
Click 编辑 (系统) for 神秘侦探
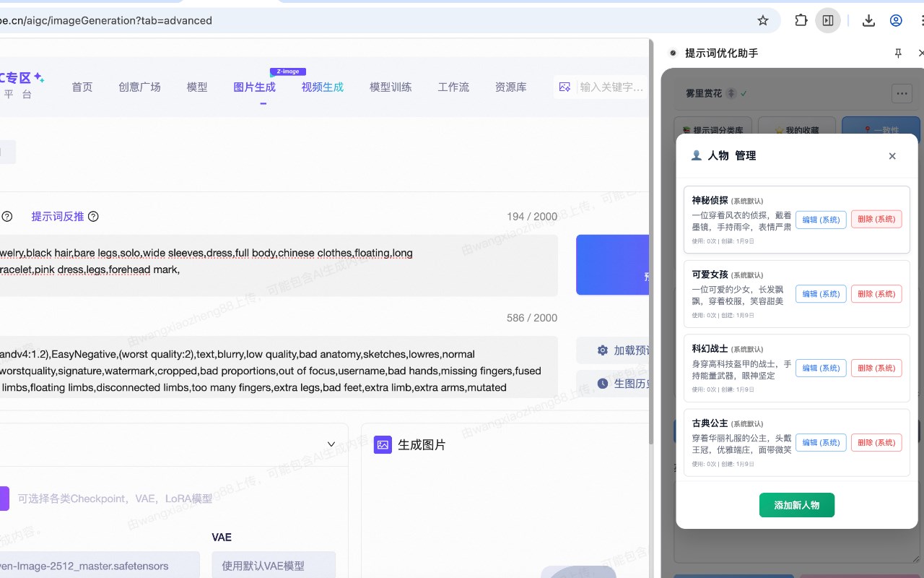821,220
